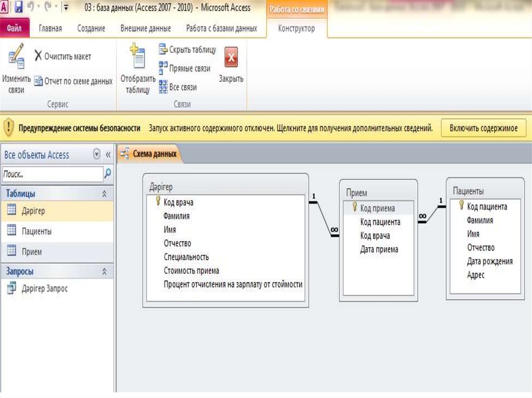The width and height of the screenshot is (532, 398).
Task: Click the red Закрыть icon
Action: pos(231,58)
